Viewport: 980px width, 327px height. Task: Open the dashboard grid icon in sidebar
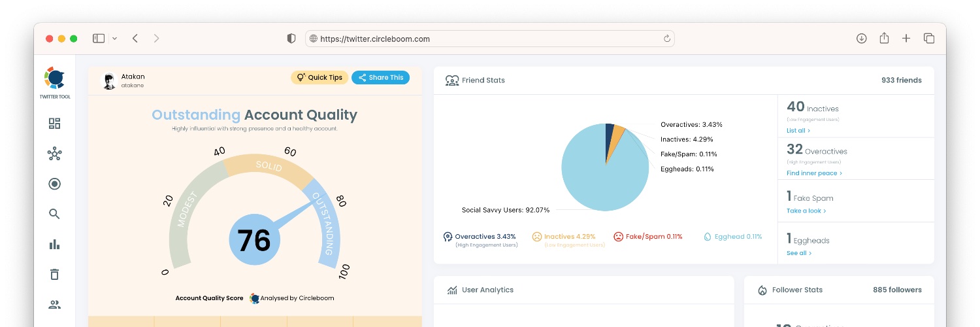point(55,124)
